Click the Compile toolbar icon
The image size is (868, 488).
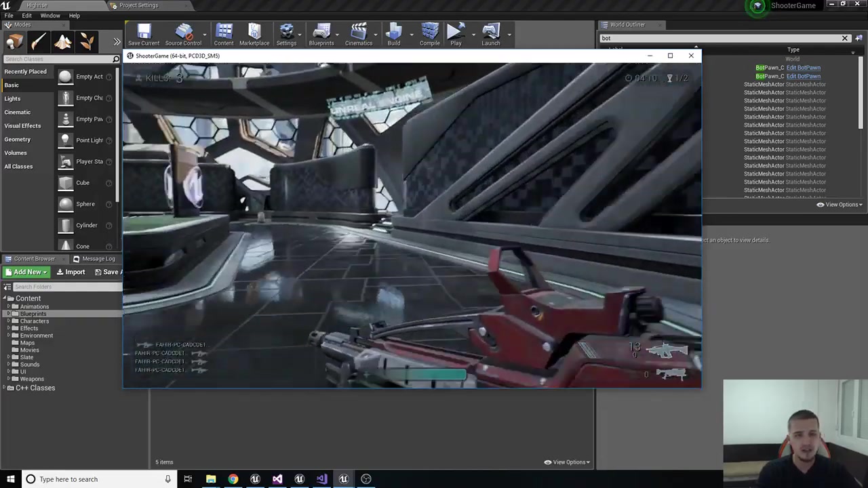tap(430, 35)
